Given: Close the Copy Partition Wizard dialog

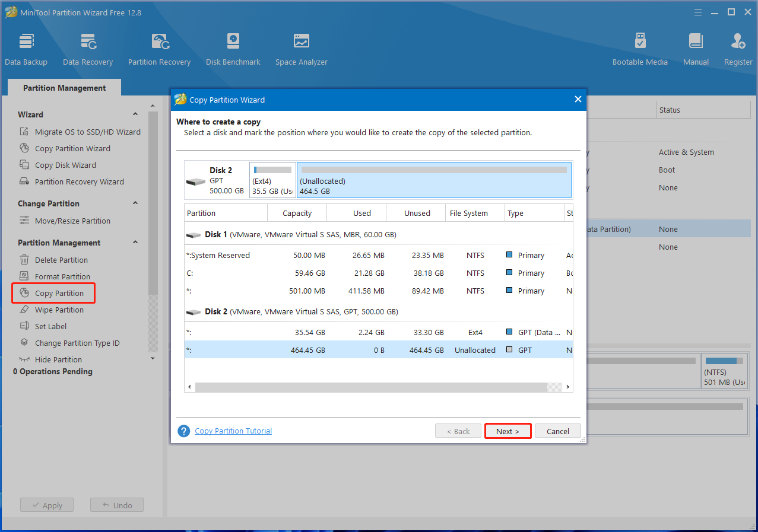Looking at the screenshot, I should pos(578,100).
